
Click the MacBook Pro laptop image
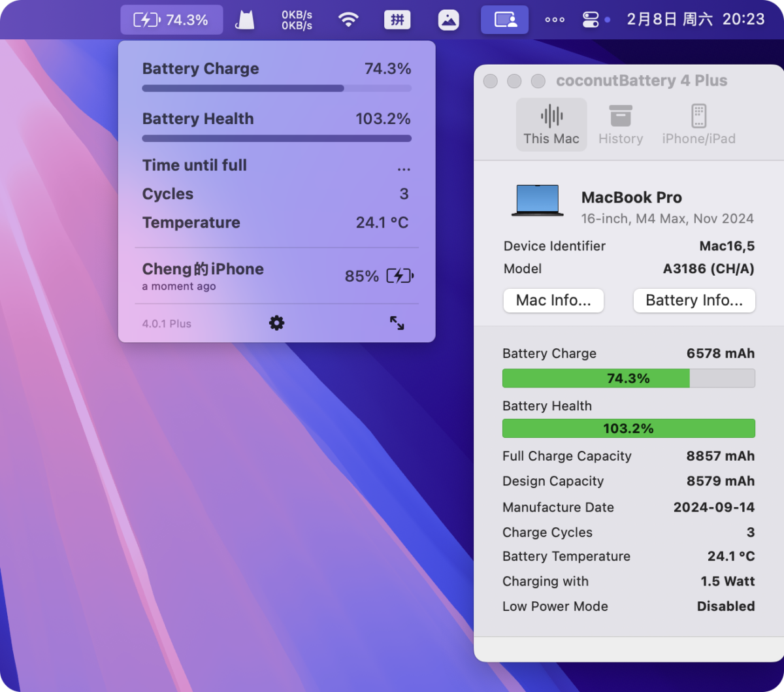pyautogui.click(x=538, y=201)
